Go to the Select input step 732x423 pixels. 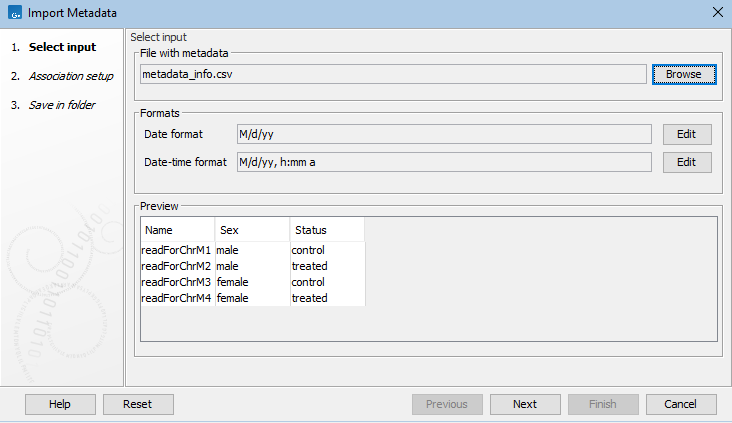62,47
